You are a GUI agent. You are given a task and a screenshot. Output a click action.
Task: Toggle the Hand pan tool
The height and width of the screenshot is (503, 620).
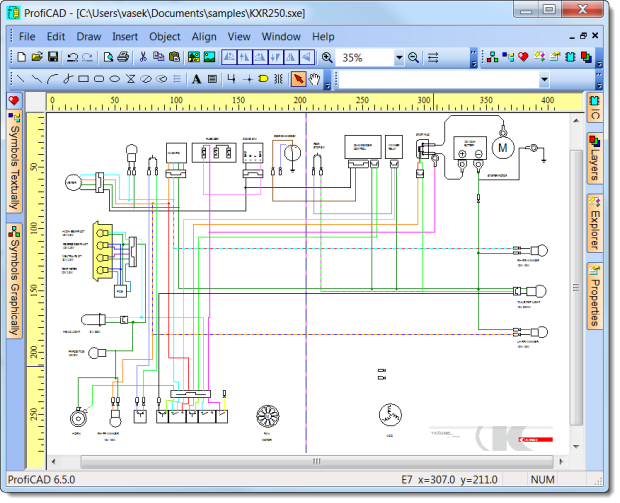click(x=314, y=79)
